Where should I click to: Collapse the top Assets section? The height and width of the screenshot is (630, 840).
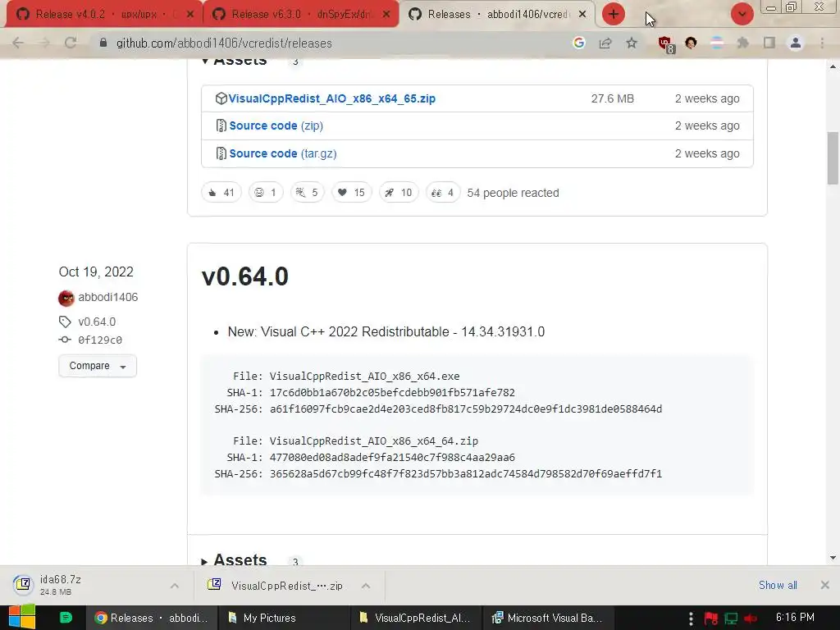[235, 62]
